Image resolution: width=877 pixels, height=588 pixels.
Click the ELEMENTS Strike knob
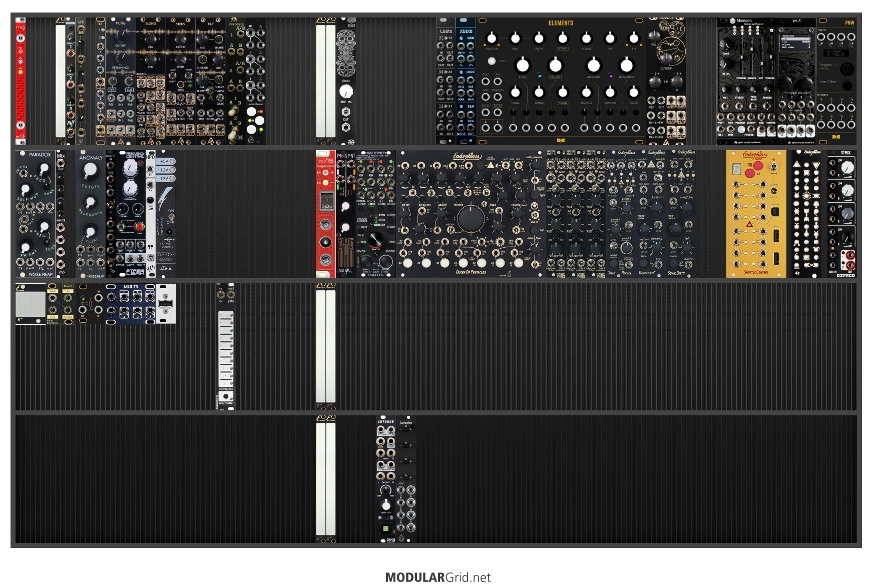563,38
